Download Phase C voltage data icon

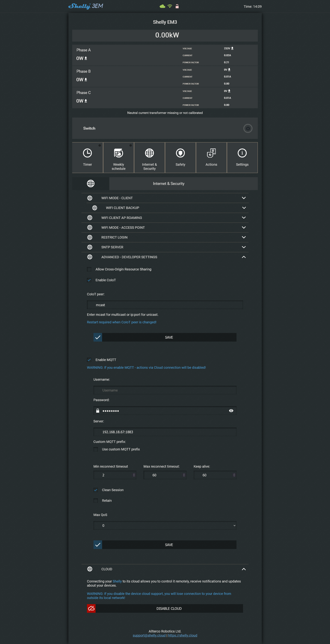point(229,91)
